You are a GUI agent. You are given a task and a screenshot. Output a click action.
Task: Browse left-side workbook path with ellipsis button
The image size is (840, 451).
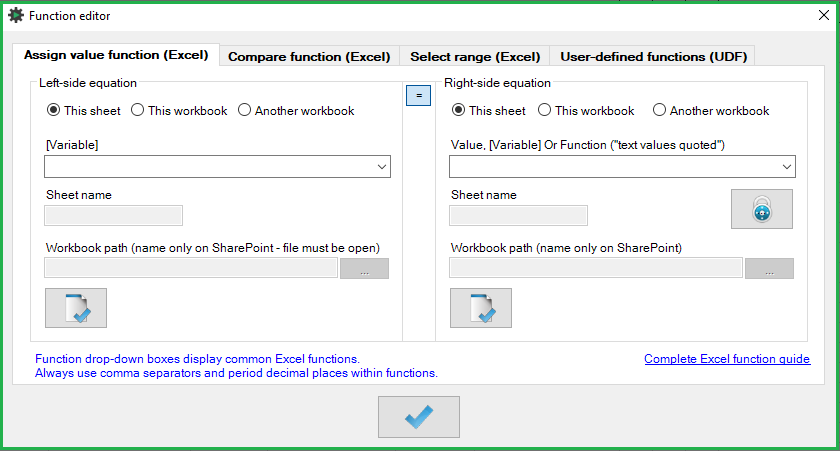[364, 268]
